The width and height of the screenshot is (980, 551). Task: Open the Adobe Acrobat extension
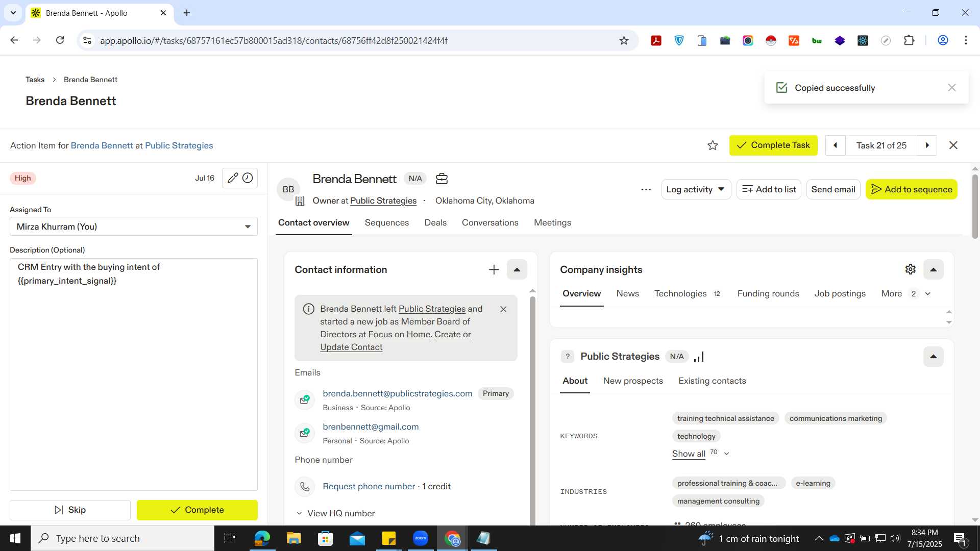[x=656, y=40]
